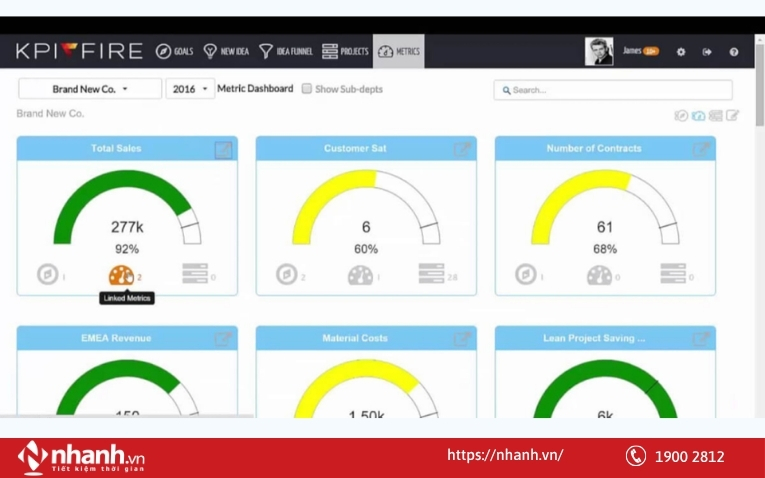Open linked goals compass icon in Customer Sat card
This screenshot has height=478, width=765.
coord(286,275)
